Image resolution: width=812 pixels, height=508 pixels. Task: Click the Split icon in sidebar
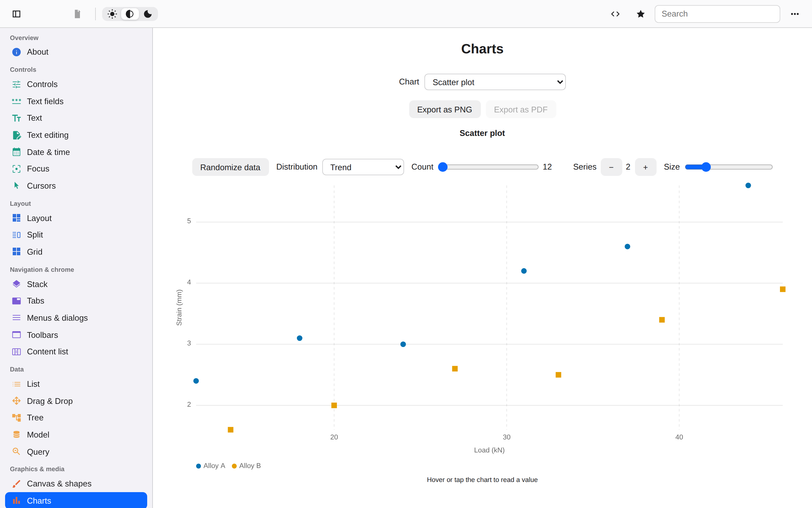click(16, 235)
